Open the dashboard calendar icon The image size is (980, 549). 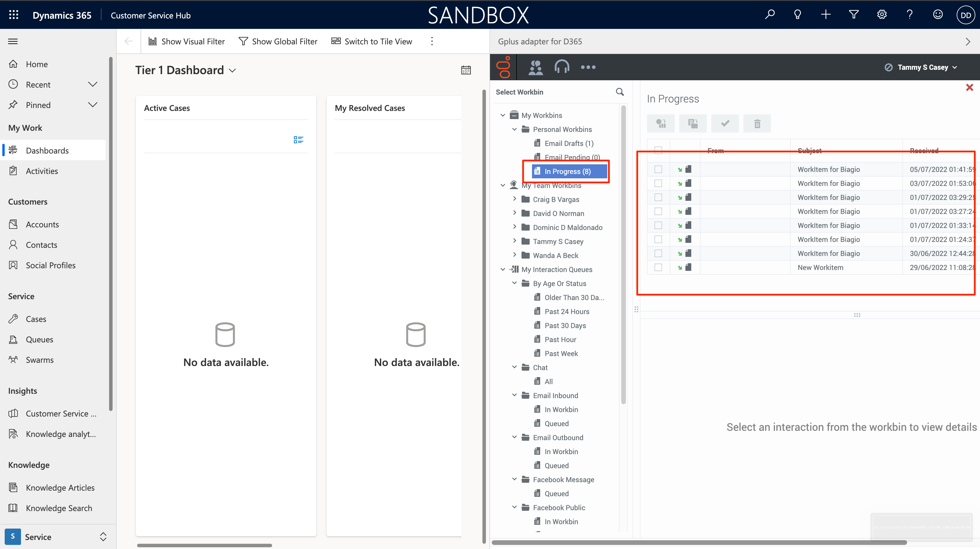coord(466,70)
